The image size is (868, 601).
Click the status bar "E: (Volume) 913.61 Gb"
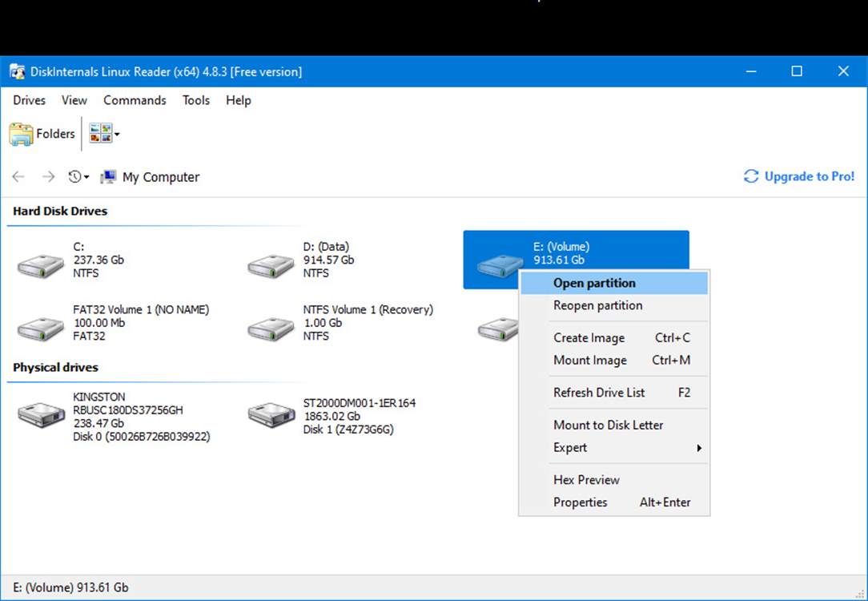pyautogui.click(x=70, y=587)
